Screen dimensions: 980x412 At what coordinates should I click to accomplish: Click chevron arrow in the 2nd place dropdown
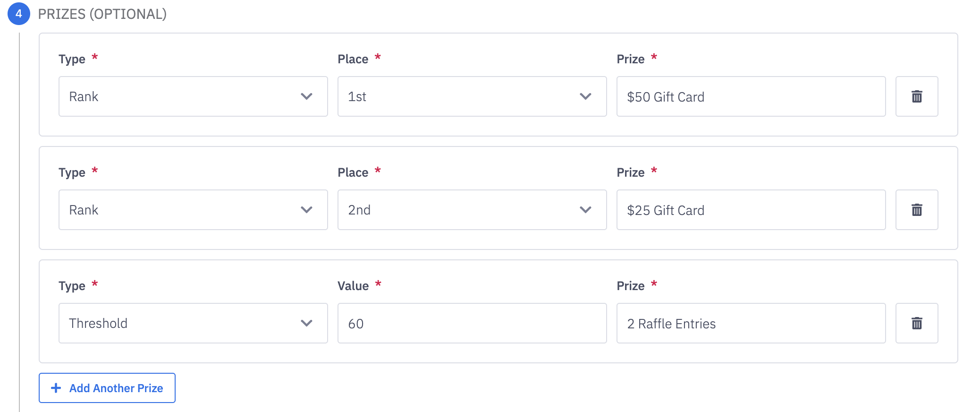click(x=585, y=210)
